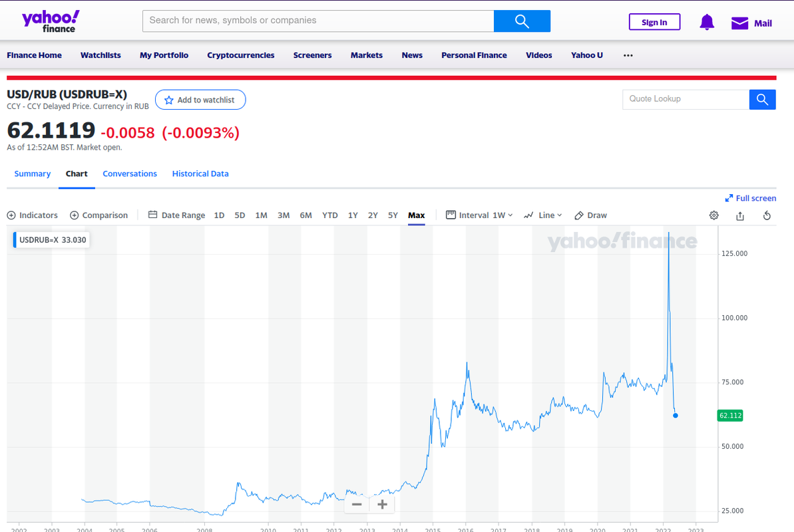Image resolution: width=794 pixels, height=532 pixels.
Task: Open Watchlists menu item
Action: 100,55
